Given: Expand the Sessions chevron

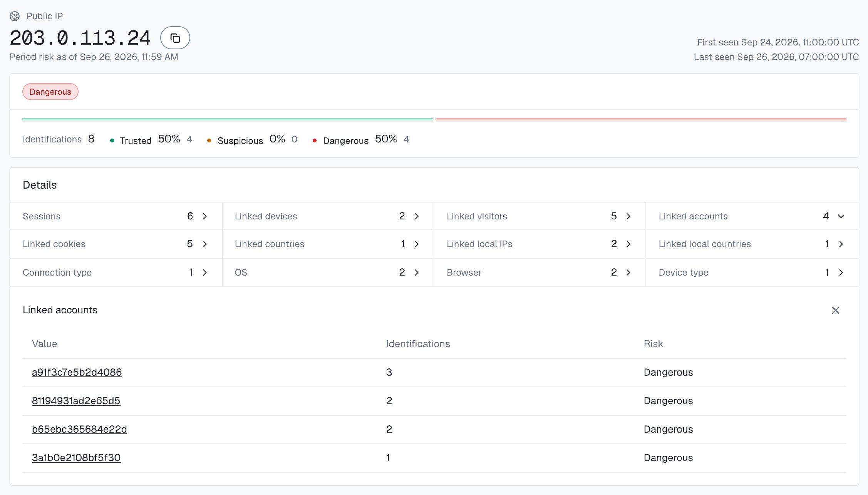Looking at the screenshot, I should pos(205,216).
